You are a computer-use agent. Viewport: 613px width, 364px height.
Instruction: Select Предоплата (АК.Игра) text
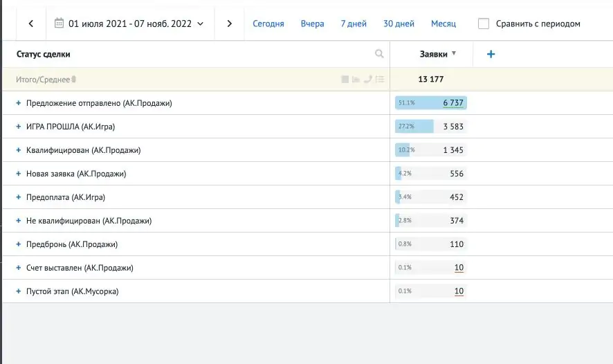tap(66, 197)
